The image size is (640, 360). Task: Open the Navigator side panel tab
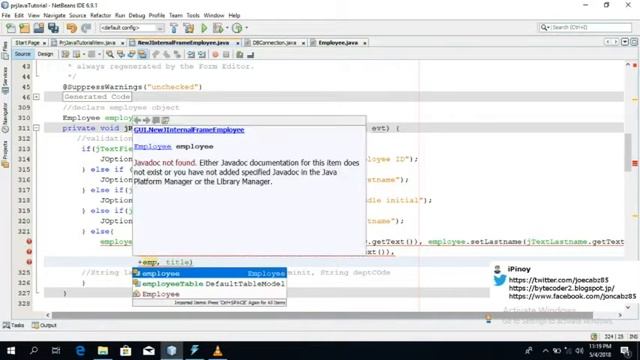click(x=5, y=118)
